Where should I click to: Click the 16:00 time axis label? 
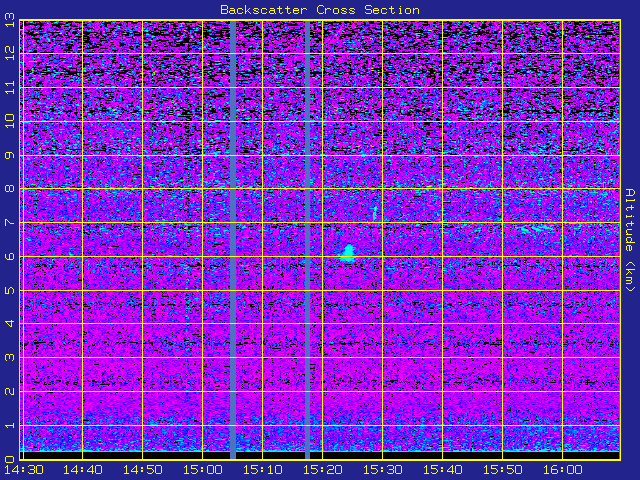pos(562,470)
